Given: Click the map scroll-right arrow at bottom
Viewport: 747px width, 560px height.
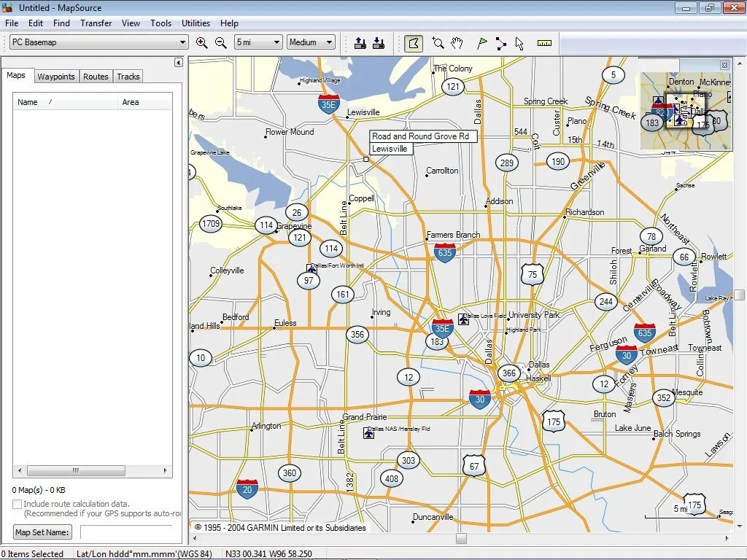Looking at the screenshot, I should pos(727,538).
